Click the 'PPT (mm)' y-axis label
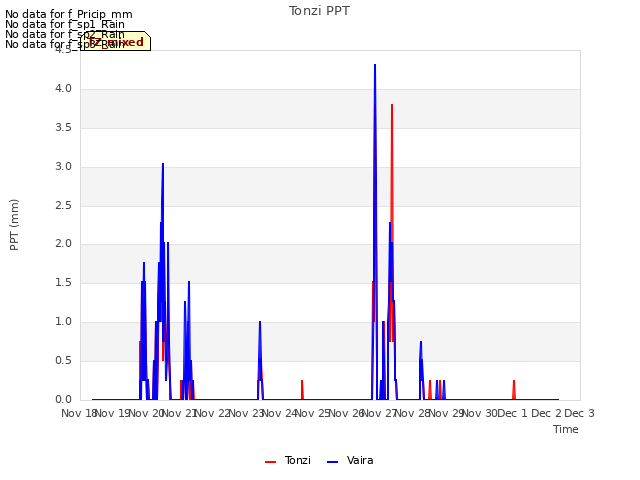The height and width of the screenshot is (480, 640). (x=14, y=224)
